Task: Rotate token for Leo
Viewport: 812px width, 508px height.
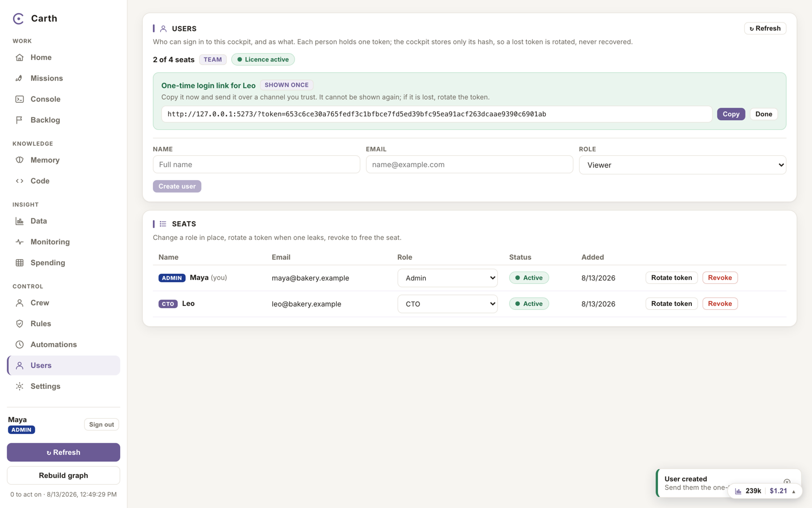Action: click(x=672, y=304)
